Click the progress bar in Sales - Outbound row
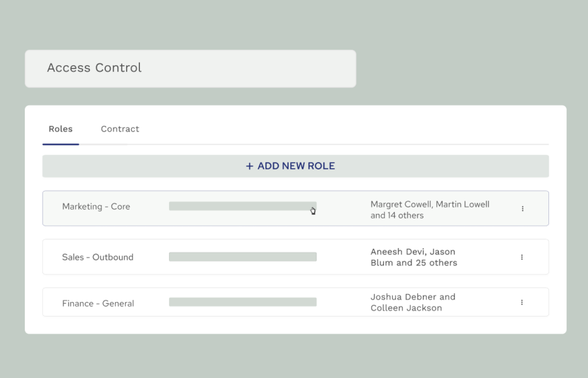The width and height of the screenshot is (588, 378). pos(243,257)
